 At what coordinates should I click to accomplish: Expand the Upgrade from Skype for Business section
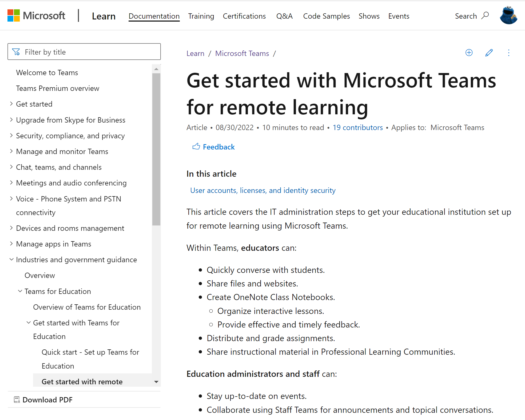click(x=10, y=120)
